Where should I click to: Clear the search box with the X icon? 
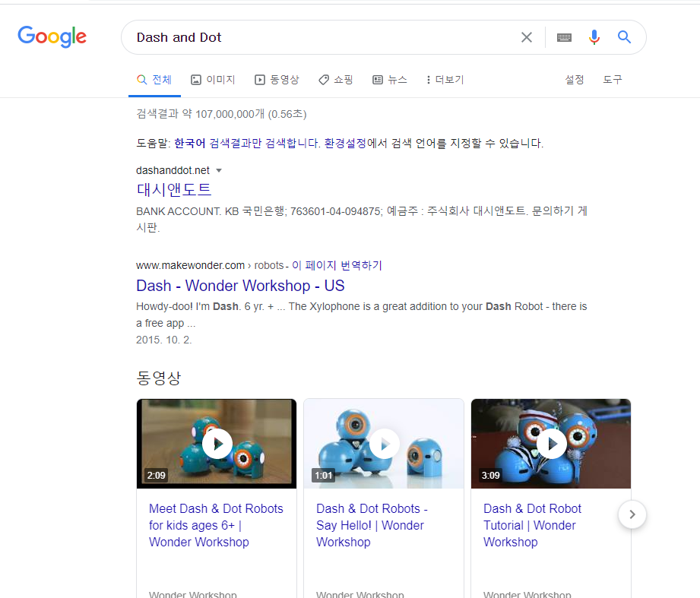tap(527, 37)
